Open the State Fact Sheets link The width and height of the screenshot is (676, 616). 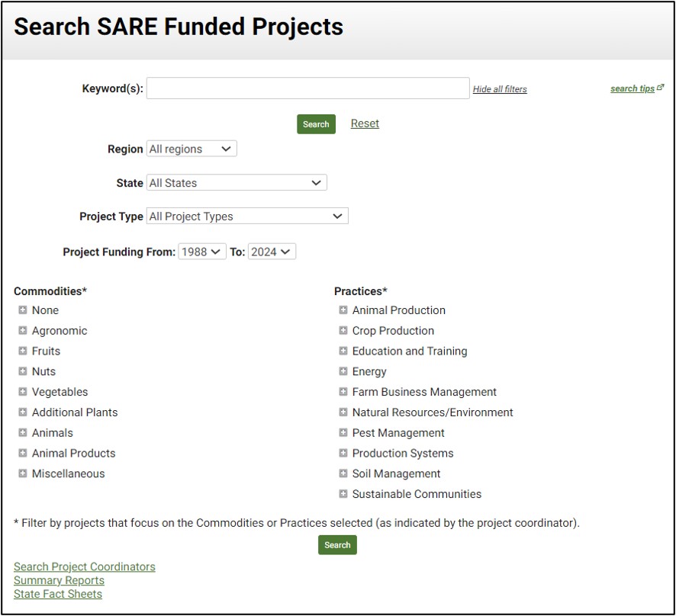pyautogui.click(x=58, y=594)
